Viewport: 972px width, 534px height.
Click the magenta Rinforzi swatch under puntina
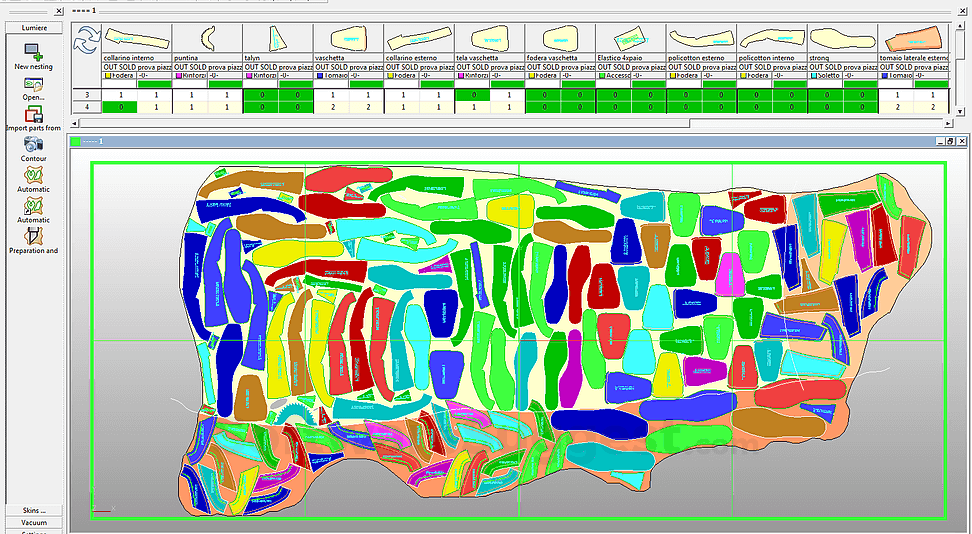(178, 75)
